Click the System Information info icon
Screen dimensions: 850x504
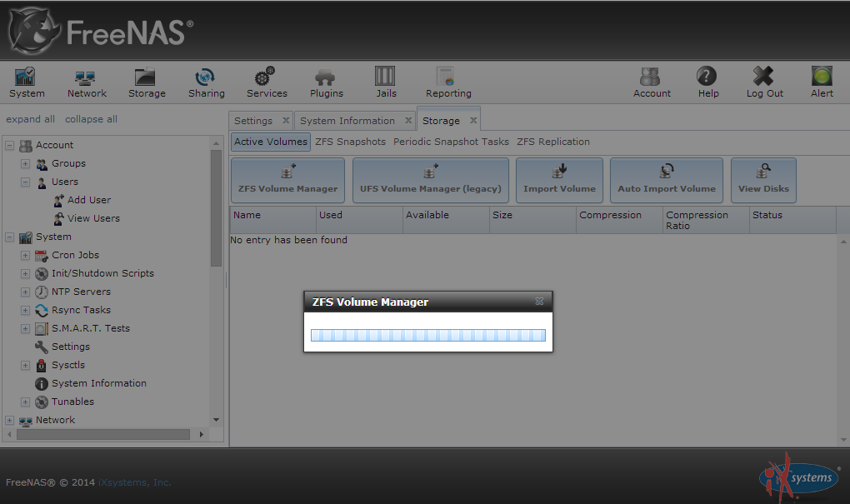pos(42,384)
